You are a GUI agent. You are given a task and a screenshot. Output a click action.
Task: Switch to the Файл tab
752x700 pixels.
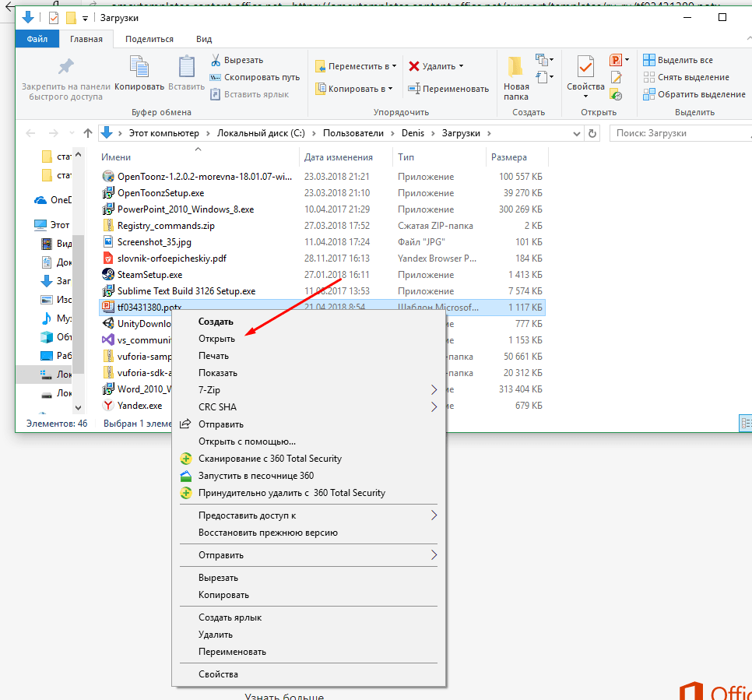coord(37,39)
